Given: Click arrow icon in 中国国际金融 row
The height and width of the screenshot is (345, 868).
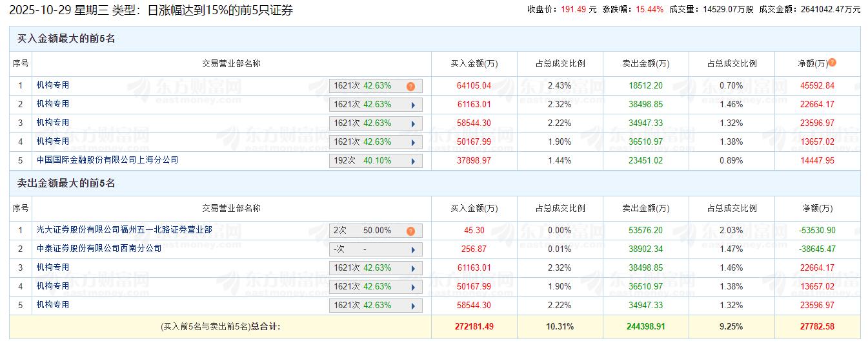Looking at the screenshot, I should 411,161.
